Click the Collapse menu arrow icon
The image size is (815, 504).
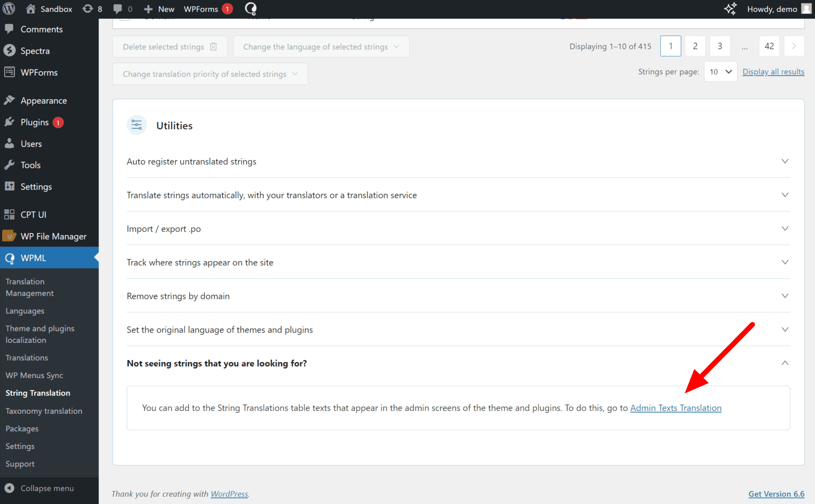(x=9, y=488)
